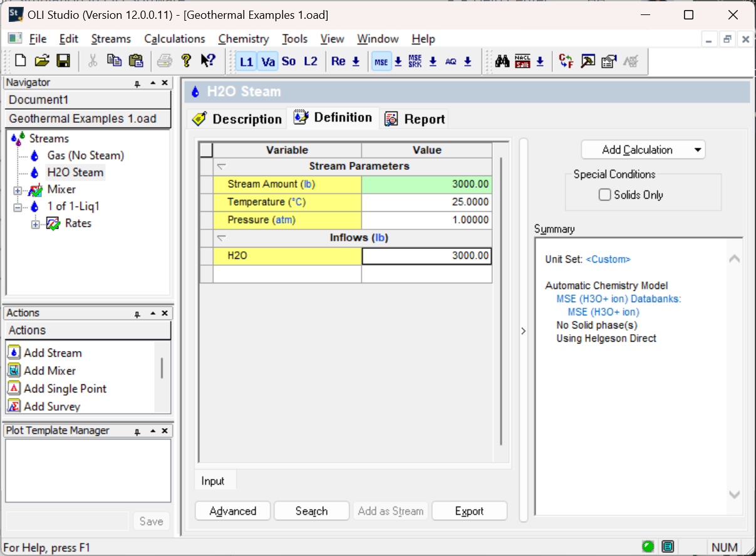This screenshot has height=556, width=756.
Task: Expand the Mixer tree node
Action: pyautogui.click(x=17, y=190)
